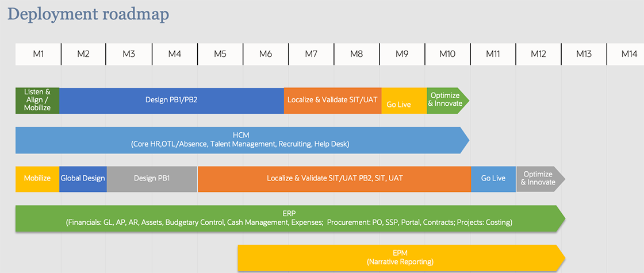The image size is (644, 273).
Task: Click the Deployment roadmap title
Action: click(x=89, y=14)
